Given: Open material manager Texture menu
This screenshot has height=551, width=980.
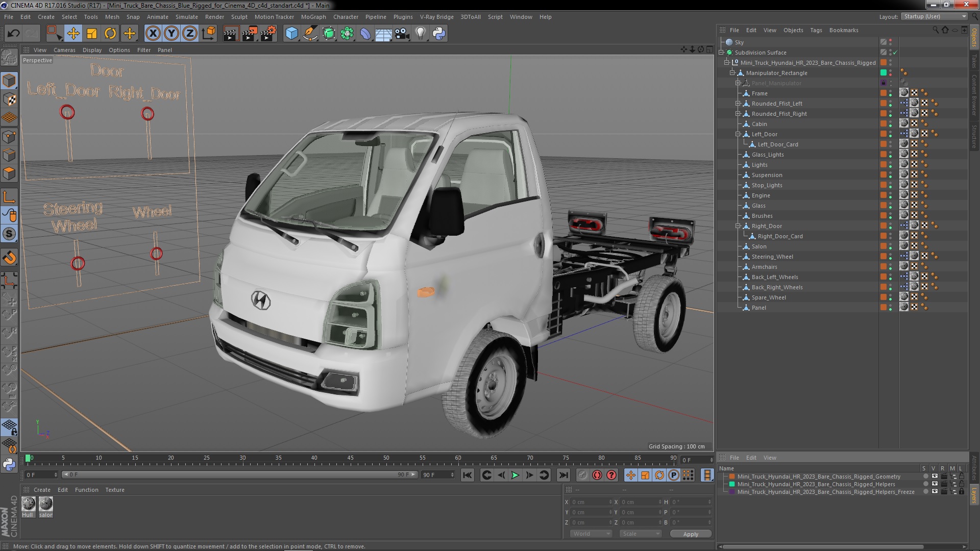Looking at the screenshot, I should pyautogui.click(x=115, y=490).
